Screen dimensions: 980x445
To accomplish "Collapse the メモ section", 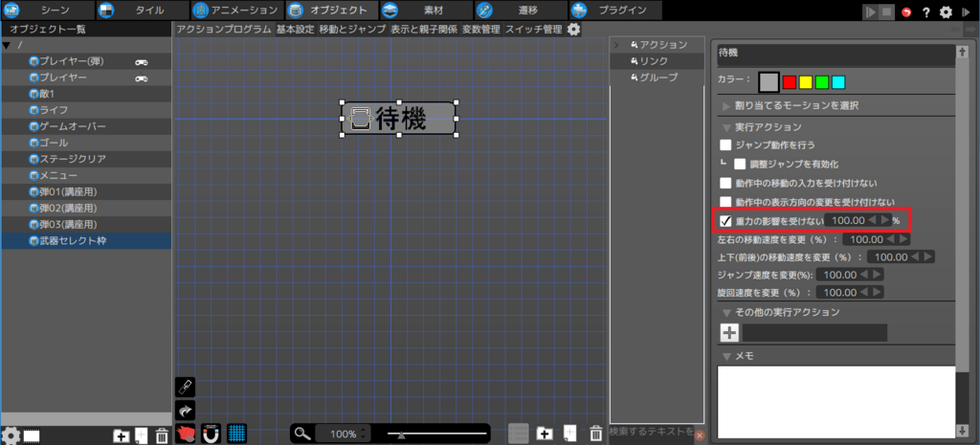I will click(726, 356).
